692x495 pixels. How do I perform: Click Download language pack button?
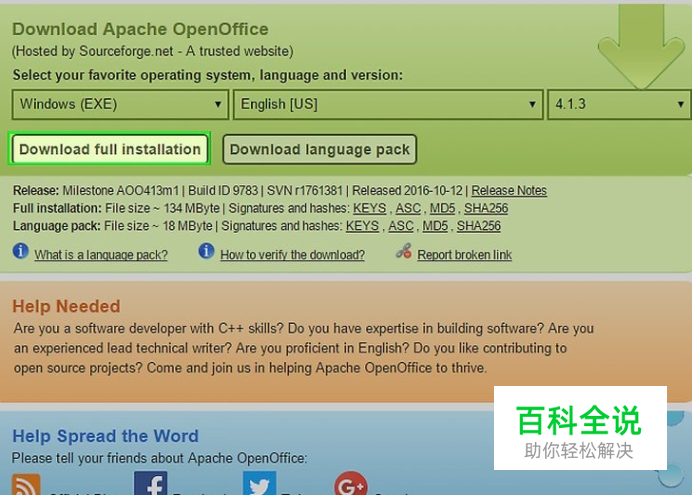click(320, 149)
